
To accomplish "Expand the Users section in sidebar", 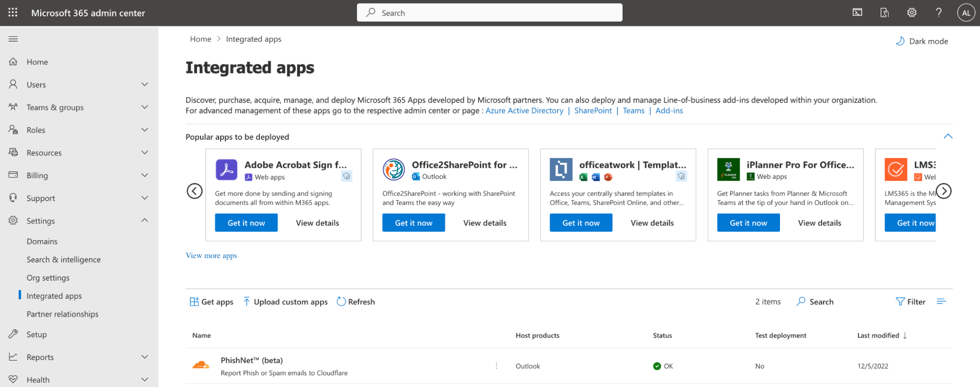I will click(x=145, y=84).
